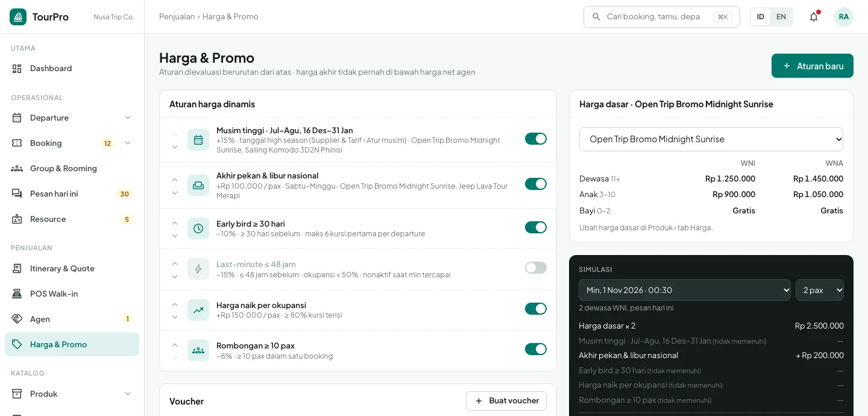Enable the Last-minute ≤ 48 jam rule
This screenshot has height=416, width=868.
(536, 268)
